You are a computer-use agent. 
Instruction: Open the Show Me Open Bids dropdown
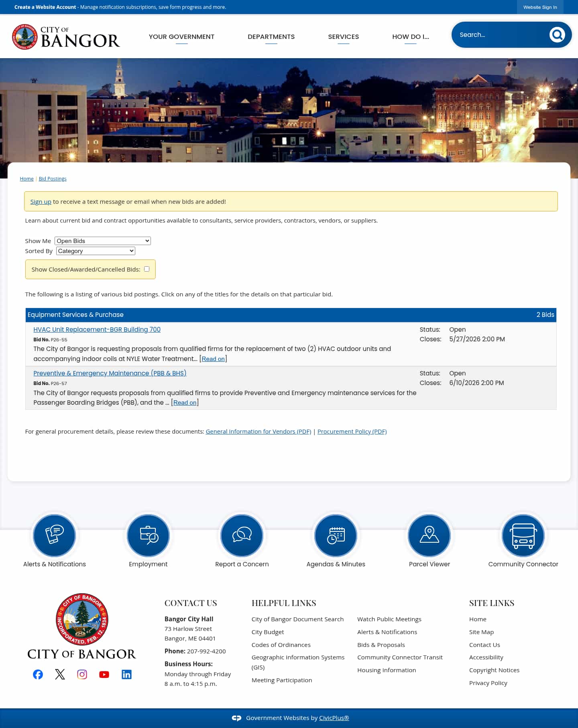click(x=103, y=241)
